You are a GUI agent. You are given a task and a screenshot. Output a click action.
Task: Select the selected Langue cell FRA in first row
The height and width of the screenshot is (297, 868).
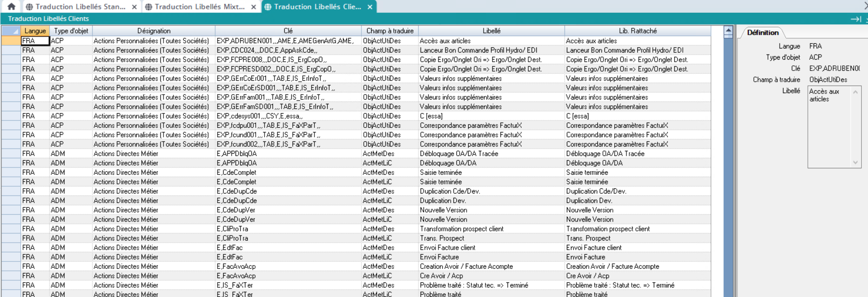[x=35, y=41]
